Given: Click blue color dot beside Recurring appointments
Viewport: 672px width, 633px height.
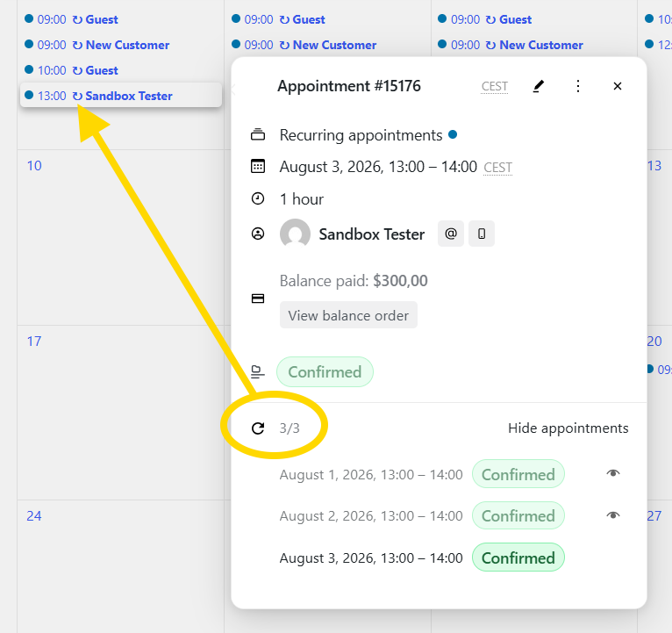Looking at the screenshot, I should click(x=453, y=134).
